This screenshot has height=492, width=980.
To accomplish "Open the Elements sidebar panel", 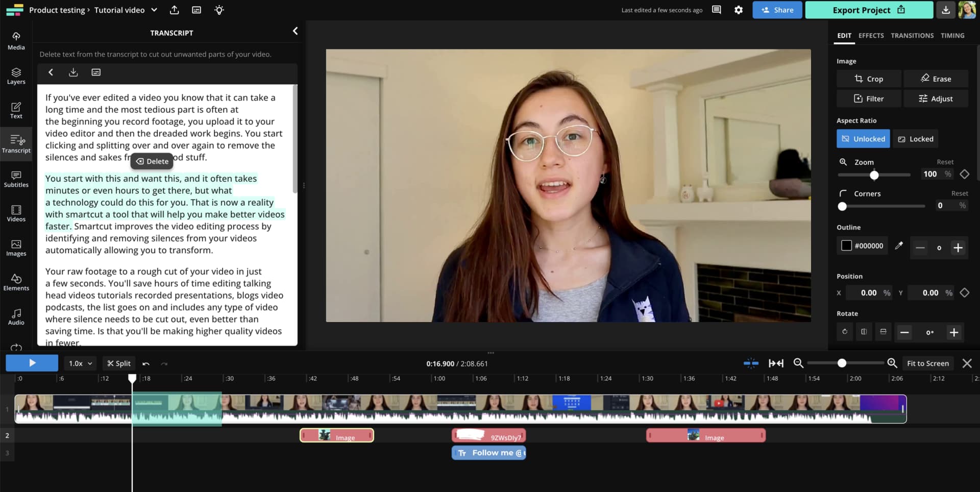I will point(16,282).
